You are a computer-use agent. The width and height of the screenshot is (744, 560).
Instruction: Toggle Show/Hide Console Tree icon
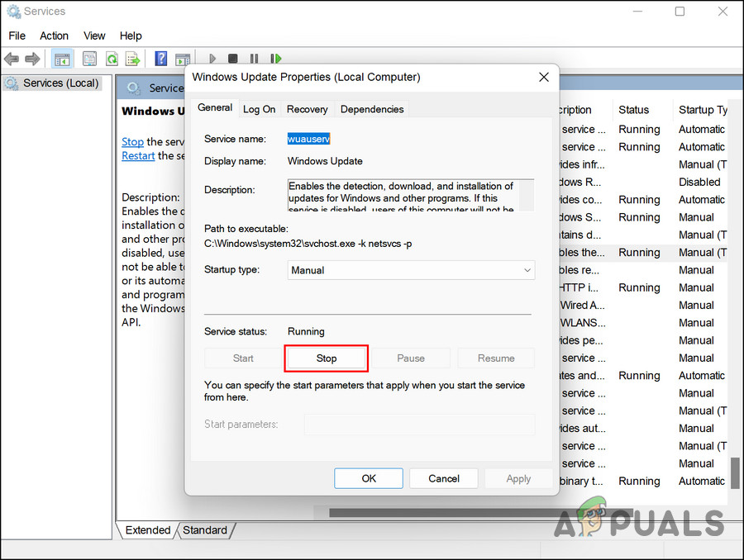pos(62,59)
